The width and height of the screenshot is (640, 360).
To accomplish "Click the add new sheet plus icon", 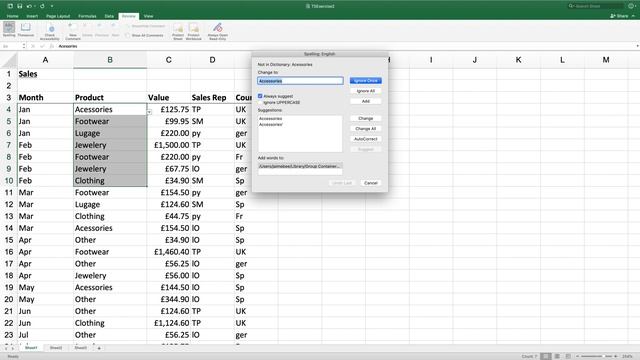I will [x=99, y=348].
